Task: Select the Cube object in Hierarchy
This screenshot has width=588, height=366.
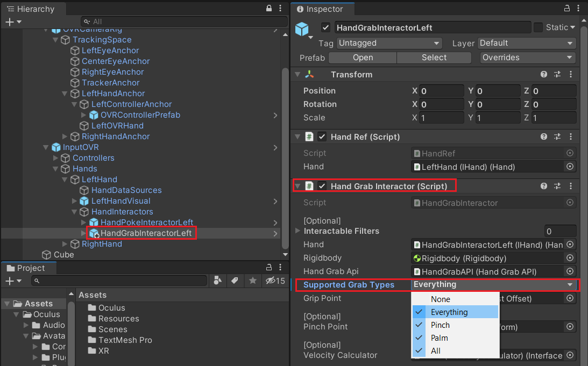Action: coord(63,255)
